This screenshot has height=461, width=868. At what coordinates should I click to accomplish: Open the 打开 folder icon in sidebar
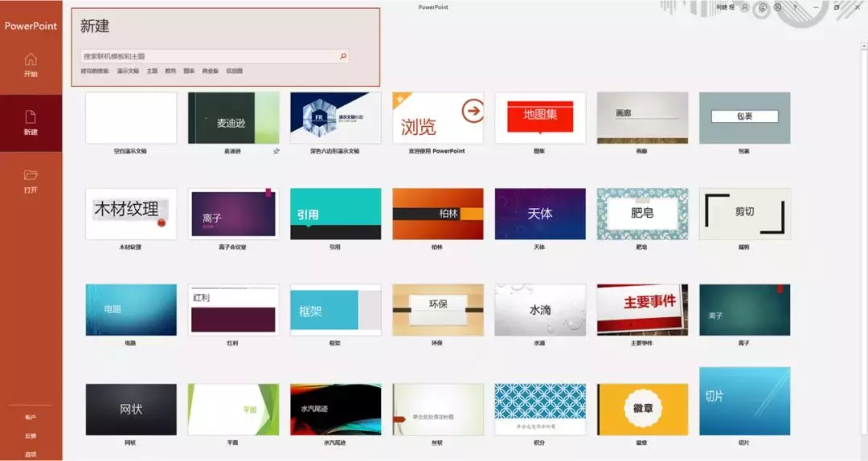click(31, 175)
